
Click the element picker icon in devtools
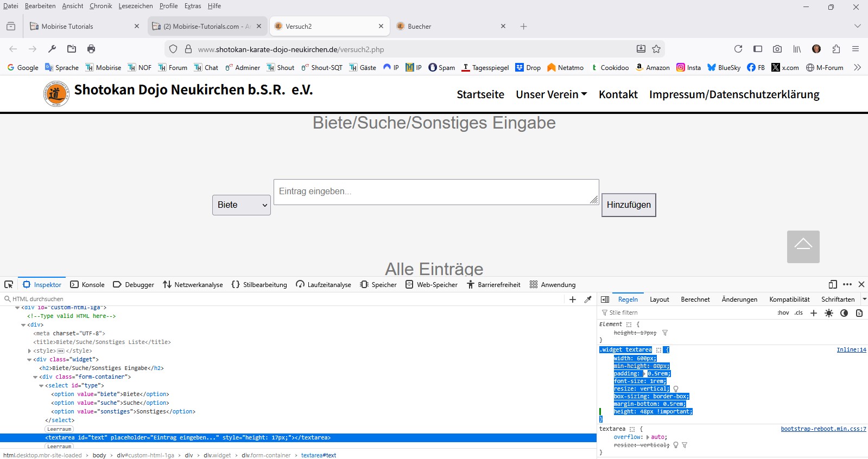[9, 284]
